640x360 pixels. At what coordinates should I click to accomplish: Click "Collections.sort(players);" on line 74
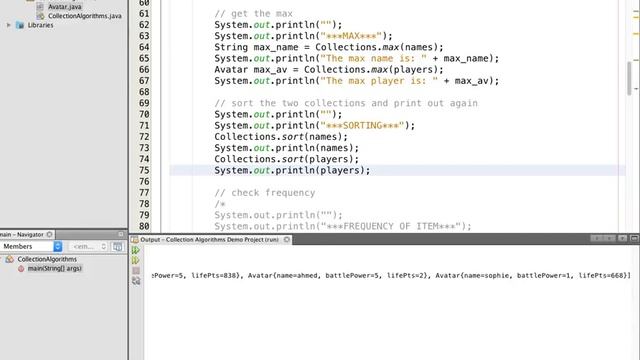(287, 159)
